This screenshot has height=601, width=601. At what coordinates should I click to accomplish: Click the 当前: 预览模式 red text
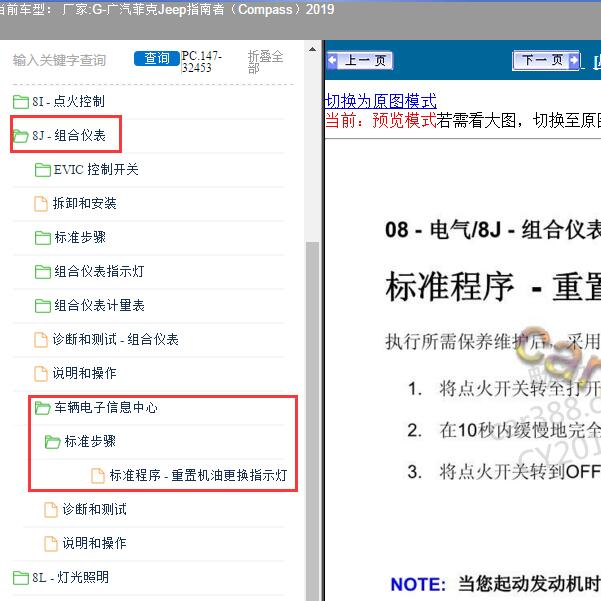coord(381,121)
